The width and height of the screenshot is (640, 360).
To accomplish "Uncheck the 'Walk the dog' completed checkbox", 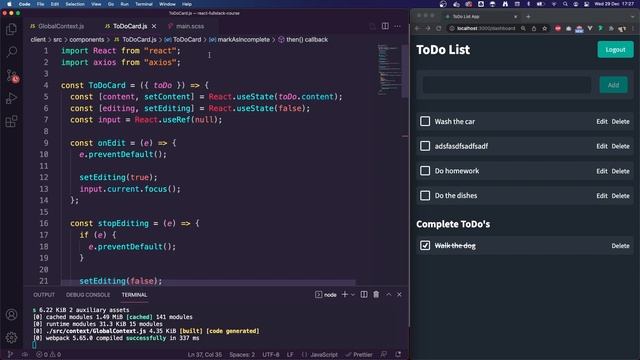I will [425, 245].
